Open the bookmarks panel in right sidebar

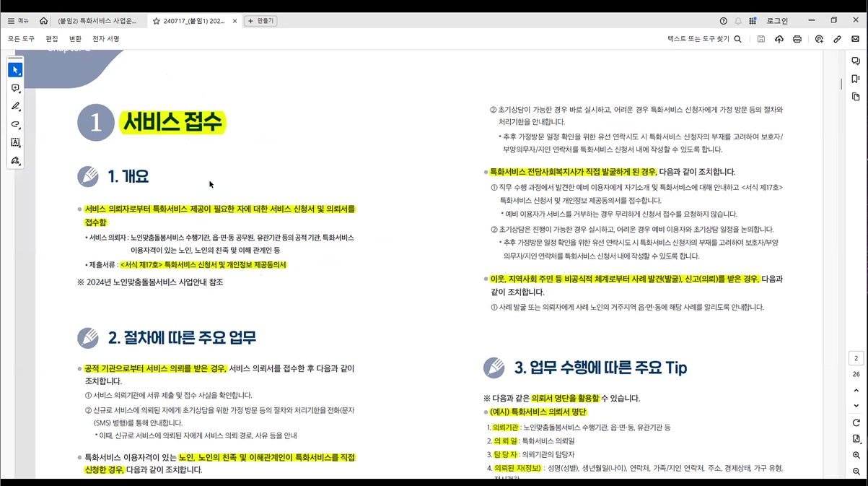tap(856, 79)
